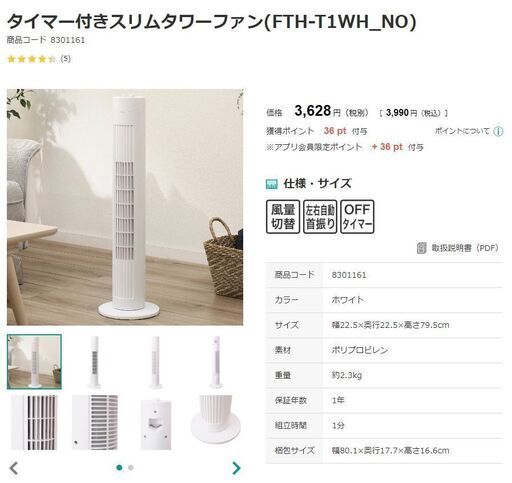This screenshot has width=512, height=483.
Task: Select the round base close-up thumbnail
Action: [216, 422]
